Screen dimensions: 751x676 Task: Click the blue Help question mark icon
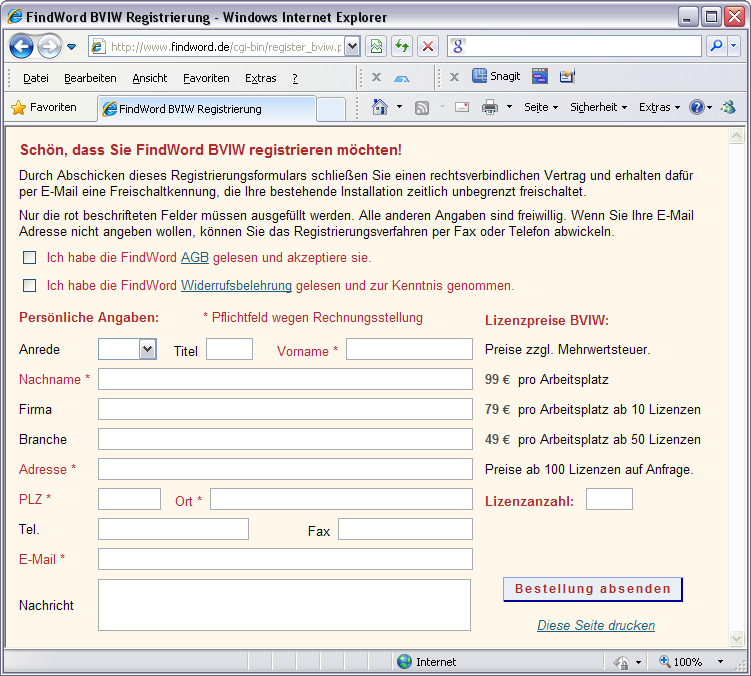point(696,107)
